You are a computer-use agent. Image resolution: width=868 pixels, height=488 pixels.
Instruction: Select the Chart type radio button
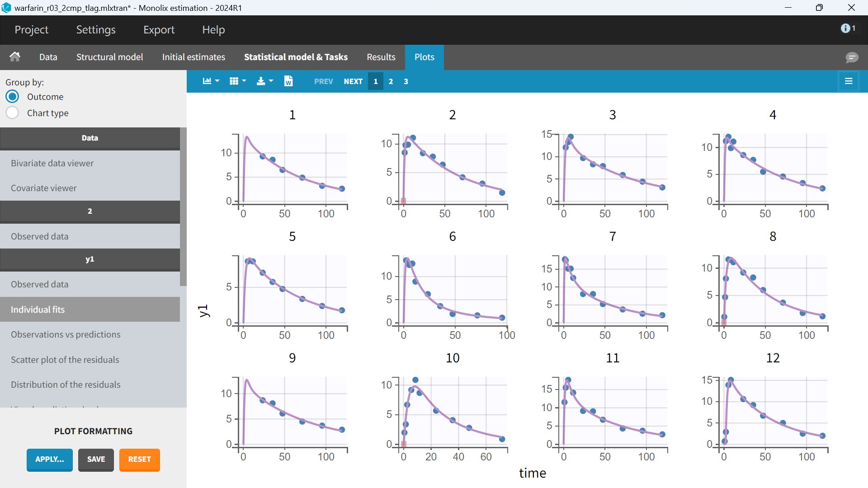point(12,113)
